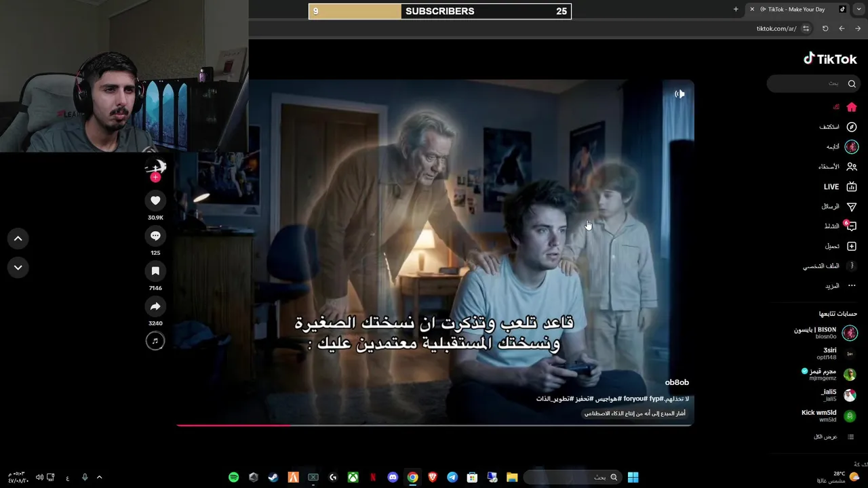Open the مجرم قيمز account

point(829,374)
